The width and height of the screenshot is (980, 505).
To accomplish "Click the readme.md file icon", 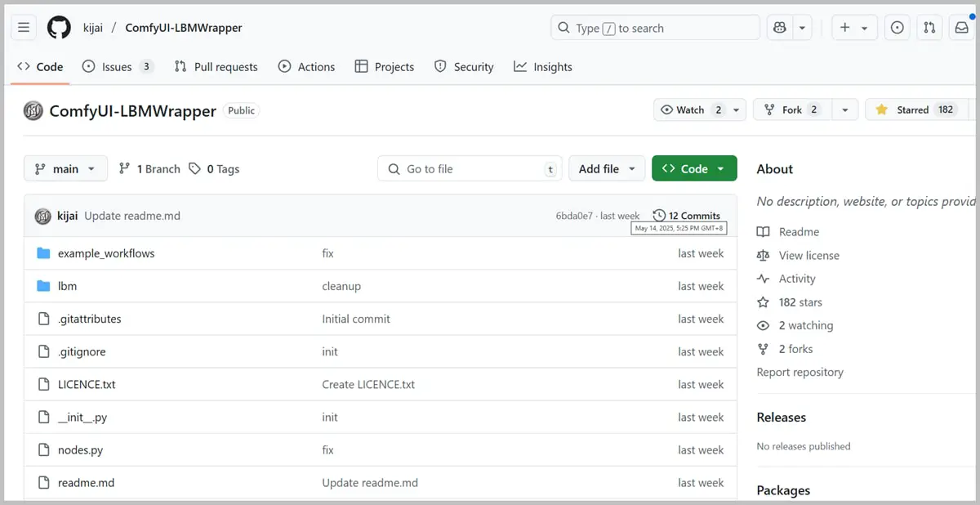I will coord(43,482).
